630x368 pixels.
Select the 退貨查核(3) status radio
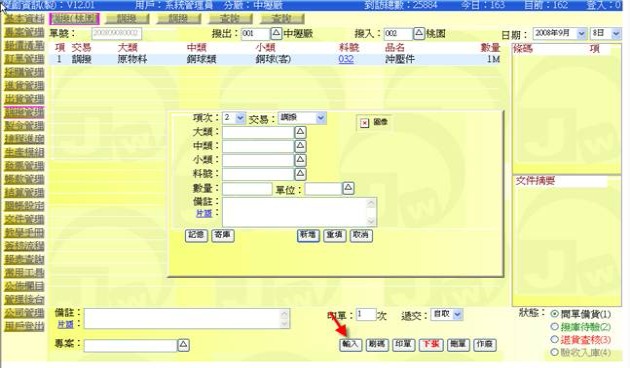tap(554, 339)
